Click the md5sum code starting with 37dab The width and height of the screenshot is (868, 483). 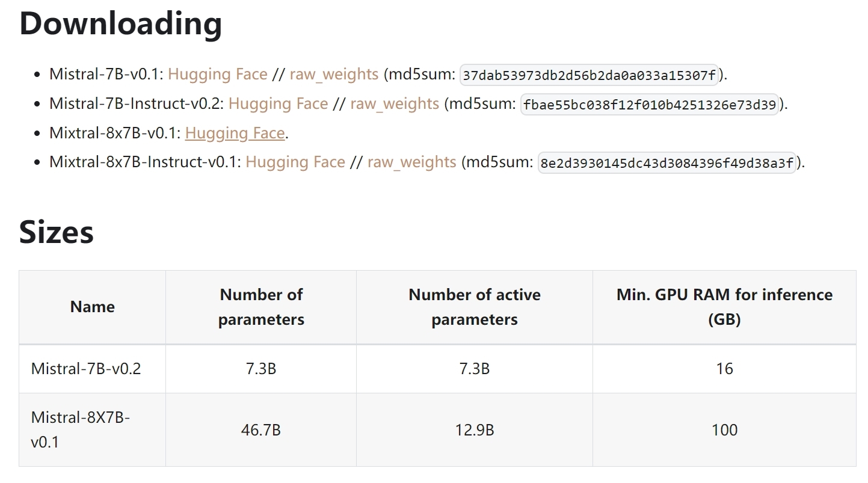tap(589, 75)
